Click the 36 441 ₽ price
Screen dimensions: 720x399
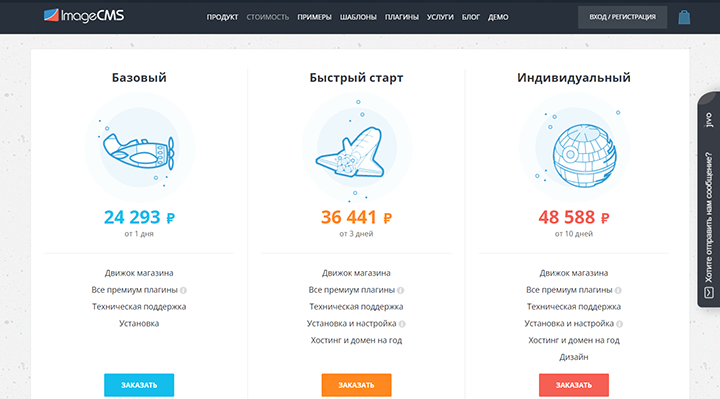pos(356,217)
